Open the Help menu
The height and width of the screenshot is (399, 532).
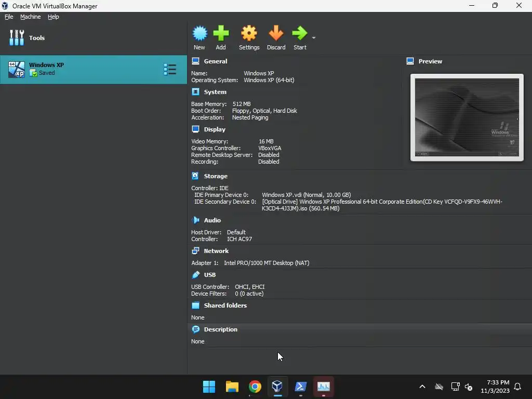(x=54, y=17)
